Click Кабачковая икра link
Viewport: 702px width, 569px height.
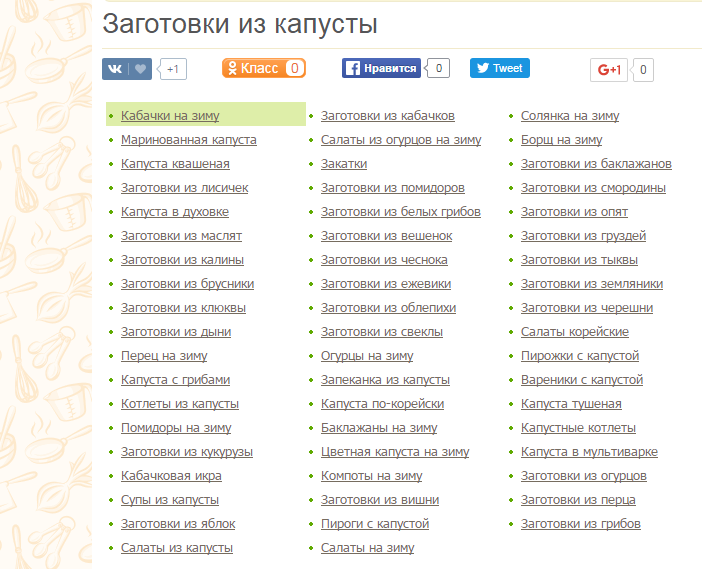click(170, 476)
